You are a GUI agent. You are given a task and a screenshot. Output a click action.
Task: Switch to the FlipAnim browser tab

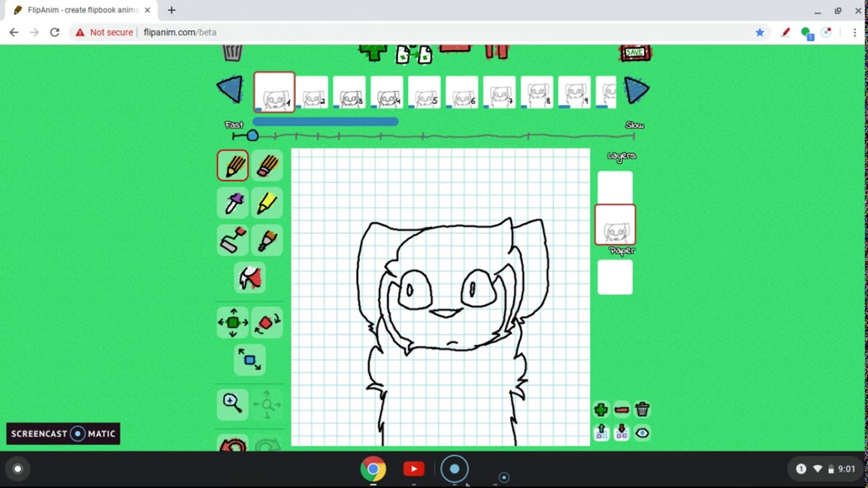click(81, 10)
